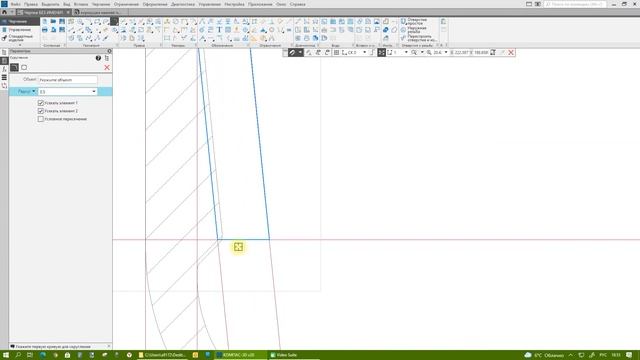Switch to the KOMPAS-3D taskbar button
This screenshot has width=640, height=360.
click(240, 355)
